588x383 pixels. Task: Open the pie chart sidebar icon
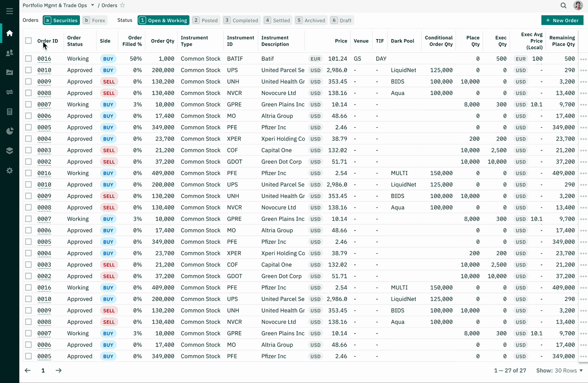[9, 131]
